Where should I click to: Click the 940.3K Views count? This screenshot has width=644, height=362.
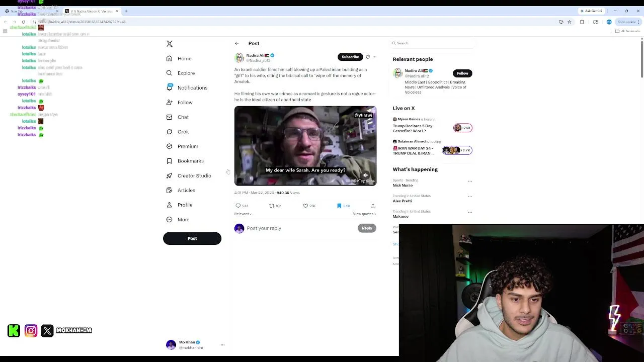pyautogui.click(x=288, y=193)
